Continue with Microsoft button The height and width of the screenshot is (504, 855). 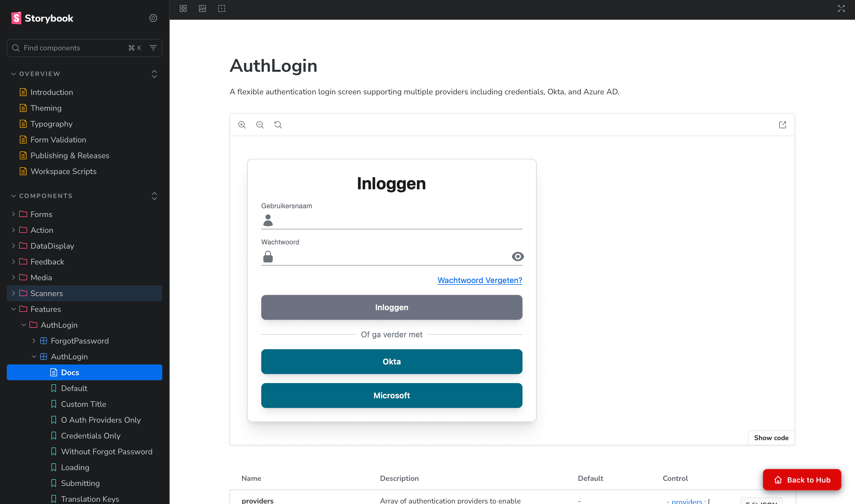click(392, 396)
